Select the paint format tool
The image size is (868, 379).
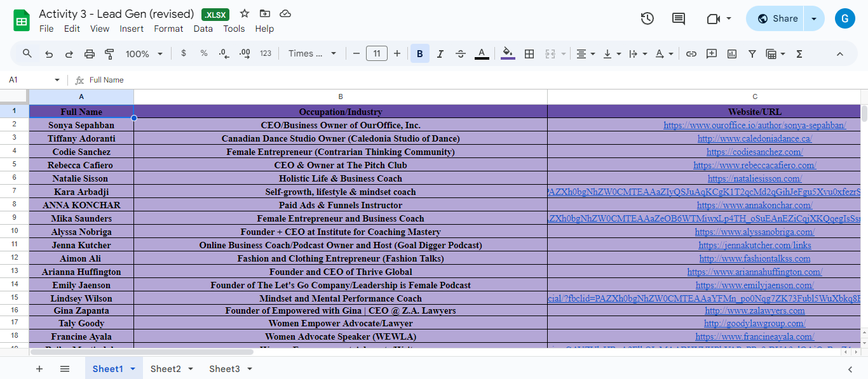pyautogui.click(x=109, y=53)
